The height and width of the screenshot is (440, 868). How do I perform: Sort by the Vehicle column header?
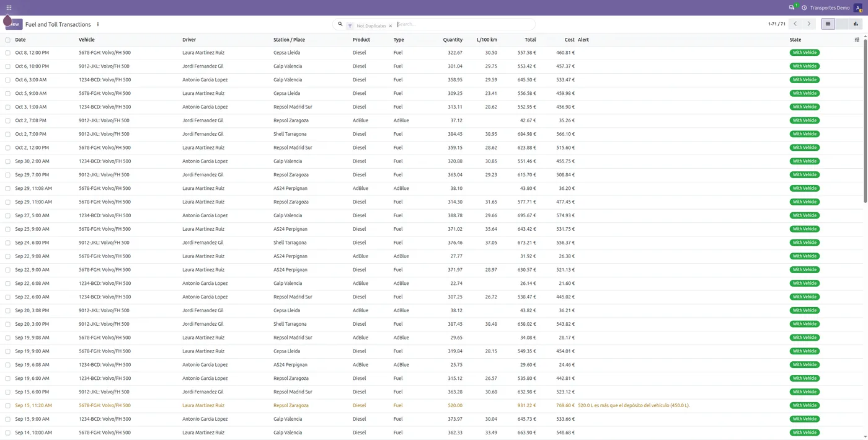click(x=86, y=40)
